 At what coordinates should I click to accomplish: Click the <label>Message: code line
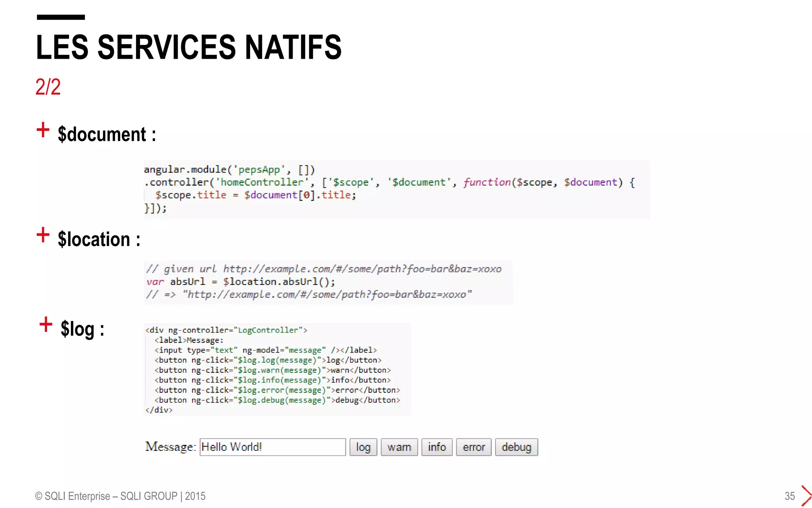point(189,340)
